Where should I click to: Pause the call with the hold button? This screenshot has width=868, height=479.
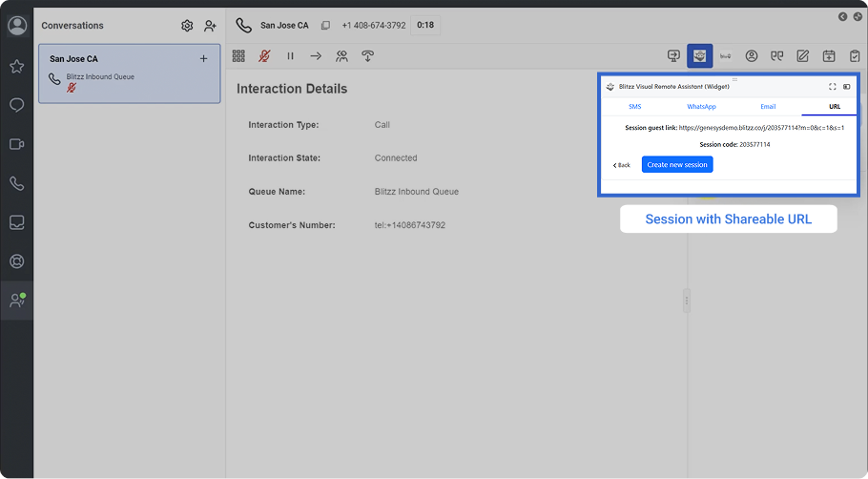(x=290, y=56)
